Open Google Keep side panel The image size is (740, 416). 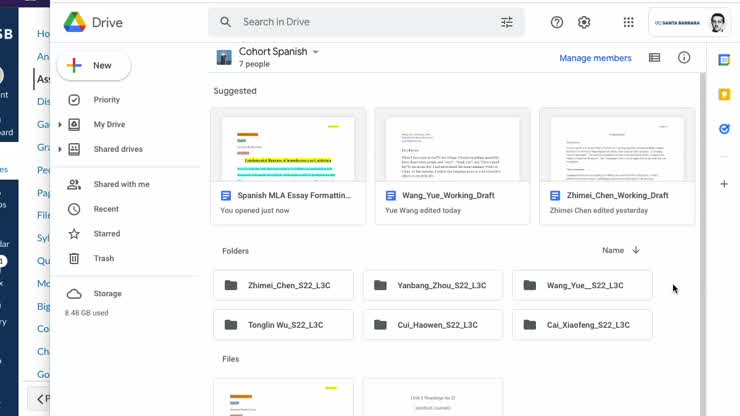(x=724, y=94)
